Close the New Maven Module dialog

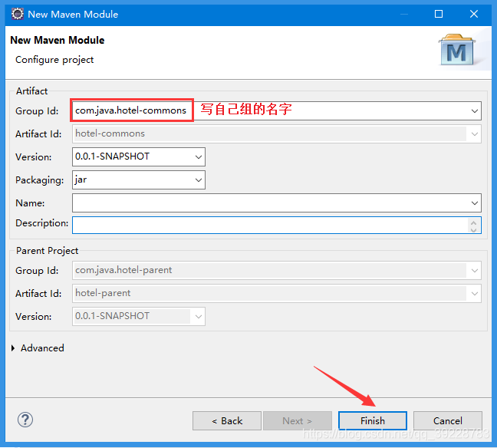pyautogui.click(x=474, y=14)
